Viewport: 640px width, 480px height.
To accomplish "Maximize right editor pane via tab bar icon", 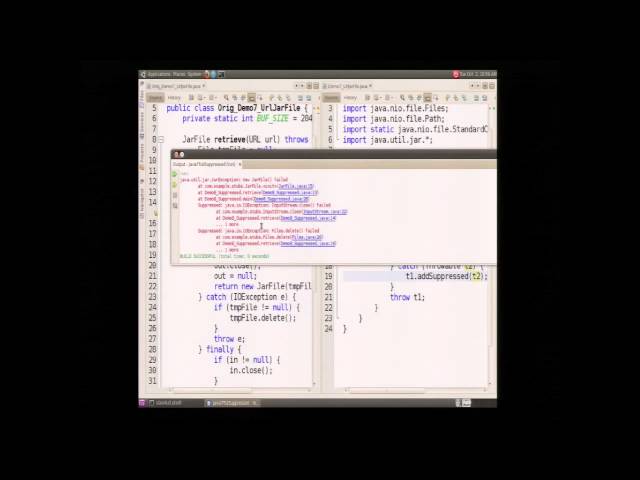I will pos(492,86).
